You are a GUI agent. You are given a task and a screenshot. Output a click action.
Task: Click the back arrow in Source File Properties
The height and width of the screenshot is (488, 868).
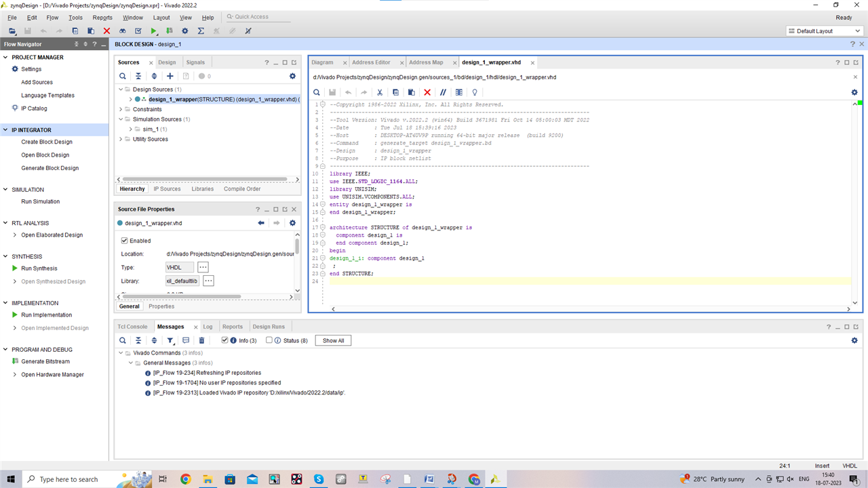[261, 223]
